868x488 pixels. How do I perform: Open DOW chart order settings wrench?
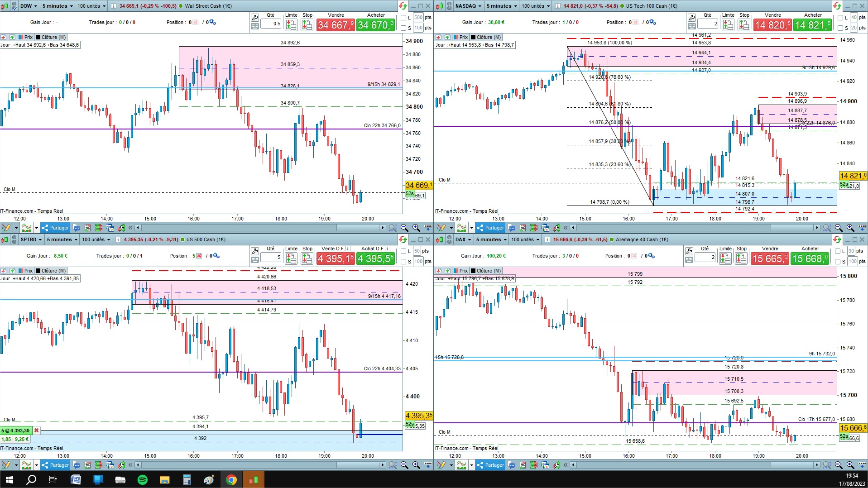coord(255,18)
